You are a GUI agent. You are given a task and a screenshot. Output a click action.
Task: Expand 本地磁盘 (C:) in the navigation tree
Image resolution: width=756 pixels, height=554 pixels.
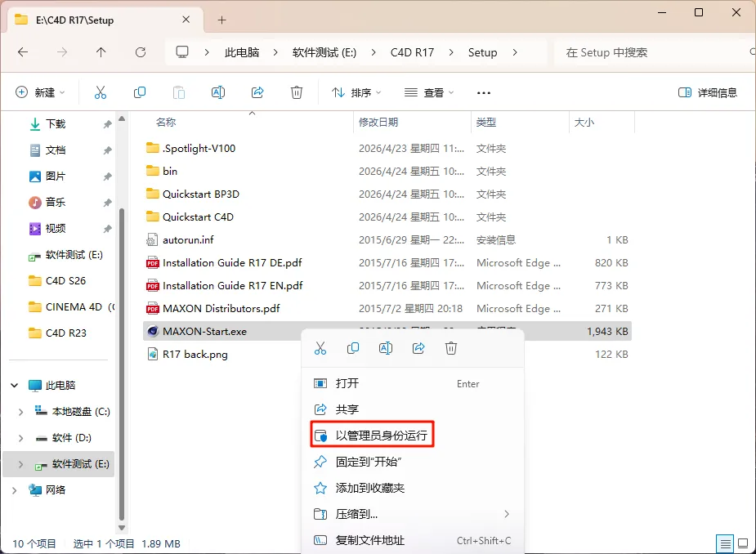[20, 412]
